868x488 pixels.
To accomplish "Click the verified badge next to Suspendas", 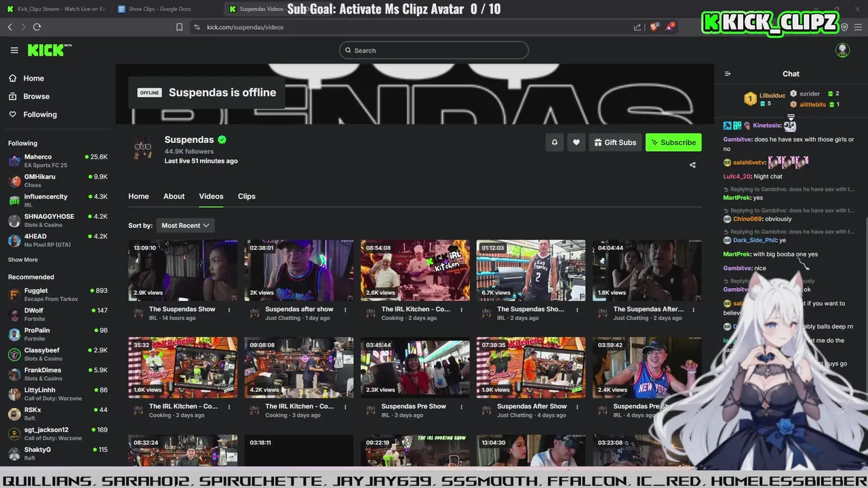I will pos(222,140).
